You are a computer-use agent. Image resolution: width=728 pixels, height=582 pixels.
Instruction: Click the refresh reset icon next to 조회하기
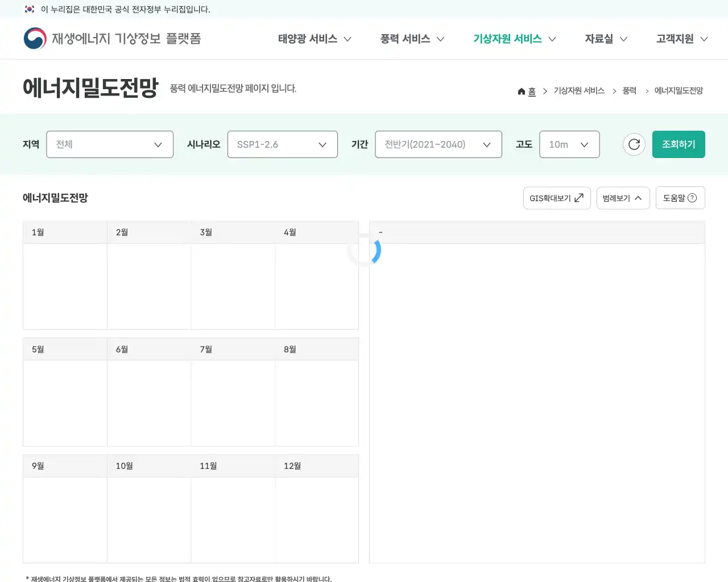(x=634, y=144)
